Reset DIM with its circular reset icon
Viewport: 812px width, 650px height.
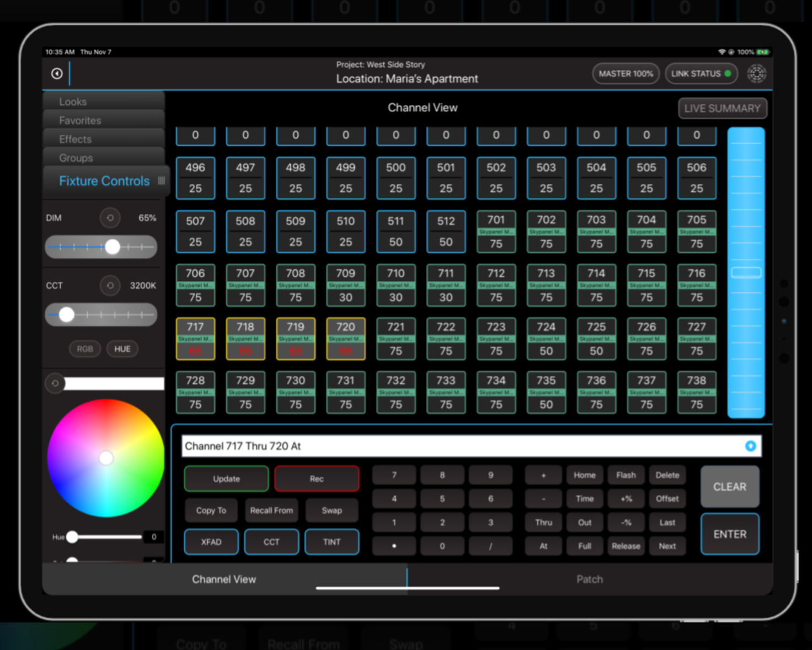[x=110, y=218]
